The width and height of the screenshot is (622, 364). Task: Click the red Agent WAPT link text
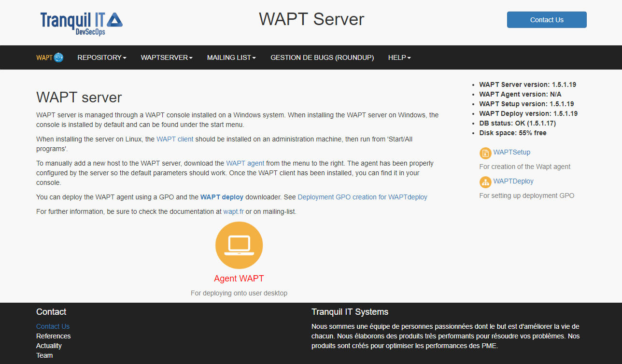[x=239, y=279]
